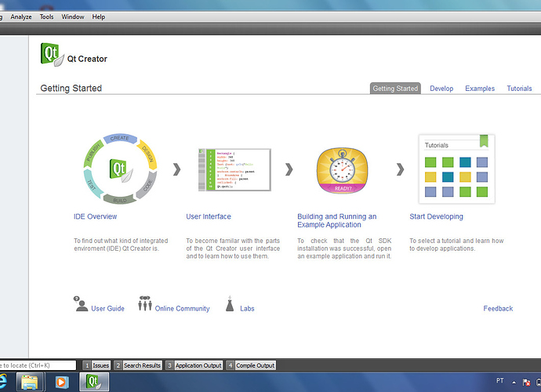
Task: Click the Qt Creator logo in the header
Action: (53, 55)
